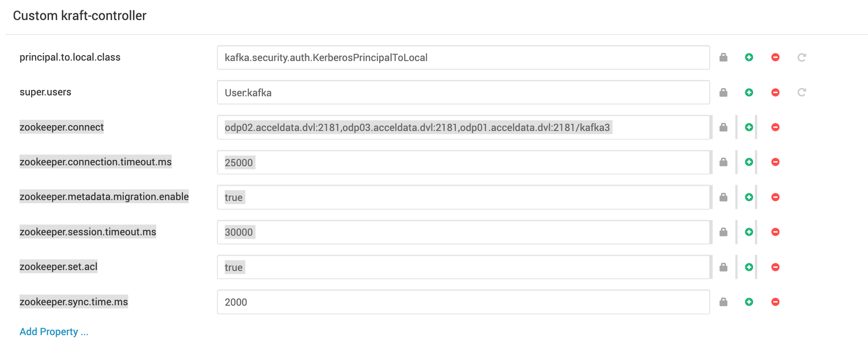Delete zookeeper.connection.timeout.ms using red minus
868x344 pixels.
775,162
